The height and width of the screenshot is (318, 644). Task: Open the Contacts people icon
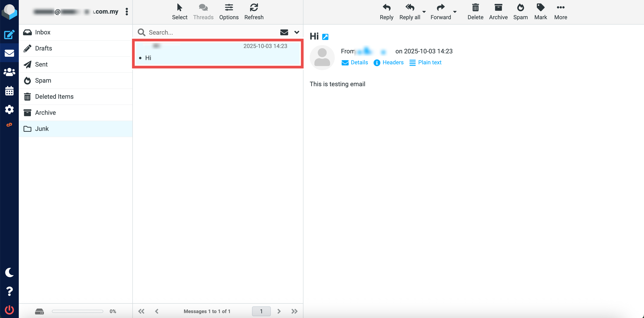(9, 72)
